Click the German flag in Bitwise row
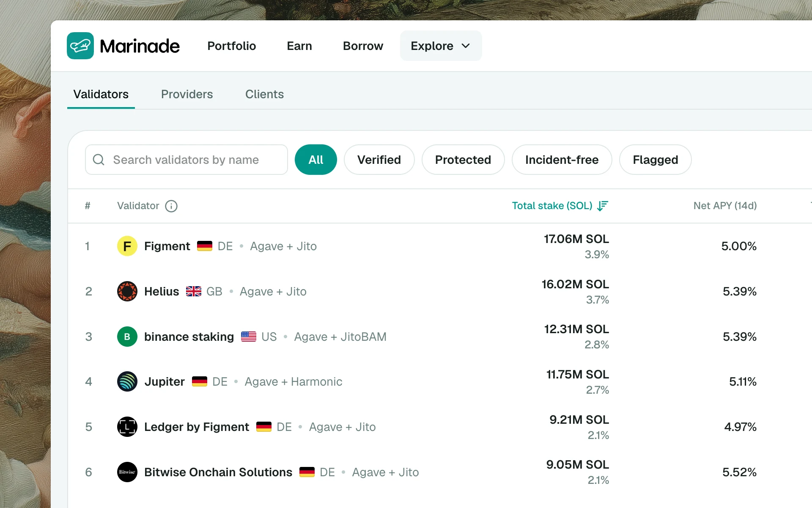 307,472
